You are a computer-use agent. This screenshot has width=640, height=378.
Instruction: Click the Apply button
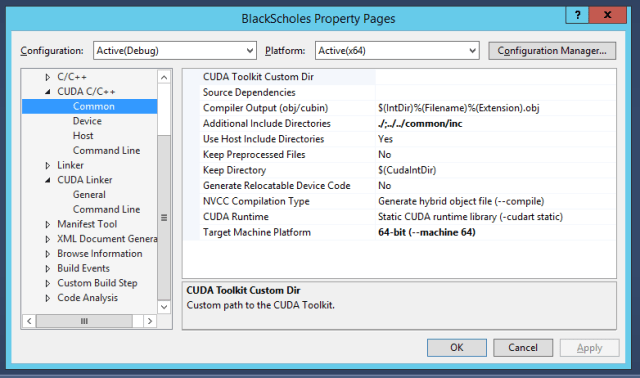pos(589,347)
